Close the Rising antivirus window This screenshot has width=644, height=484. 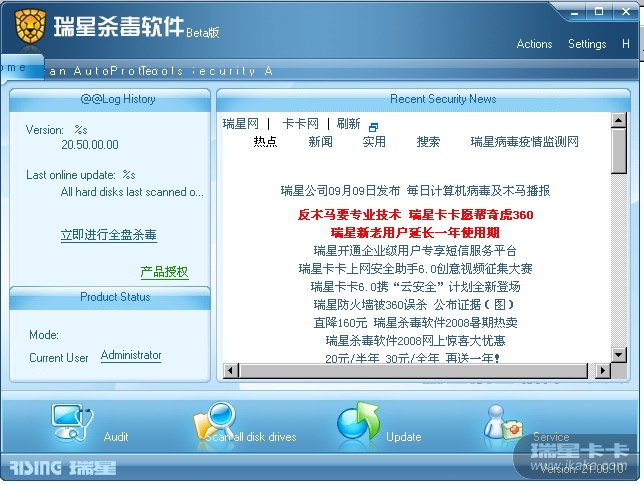626,12
